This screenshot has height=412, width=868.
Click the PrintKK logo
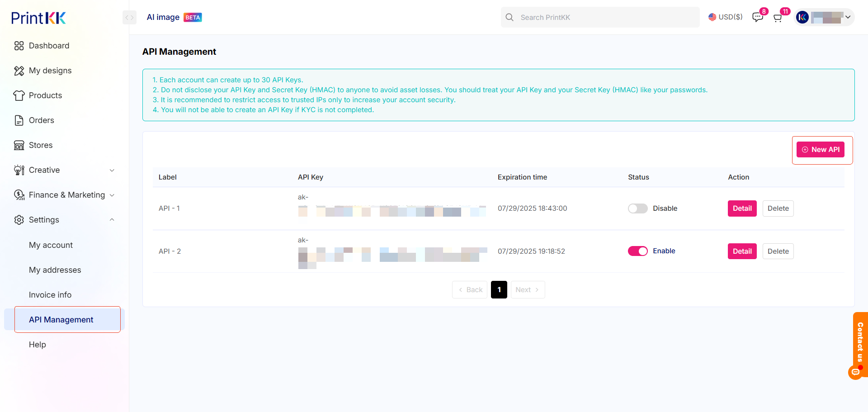tap(38, 18)
